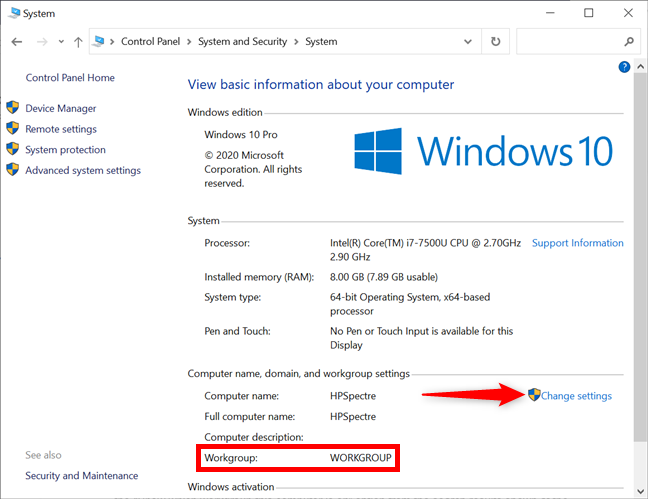Screen dimensions: 648x499
Task: Open Remote settings
Action: click(x=61, y=129)
